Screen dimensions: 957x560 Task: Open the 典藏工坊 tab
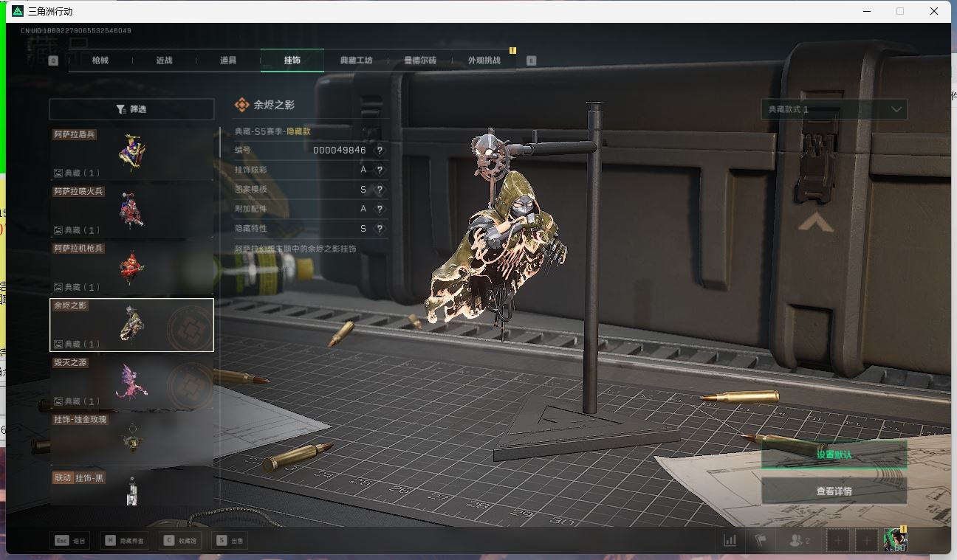(356, 61)
